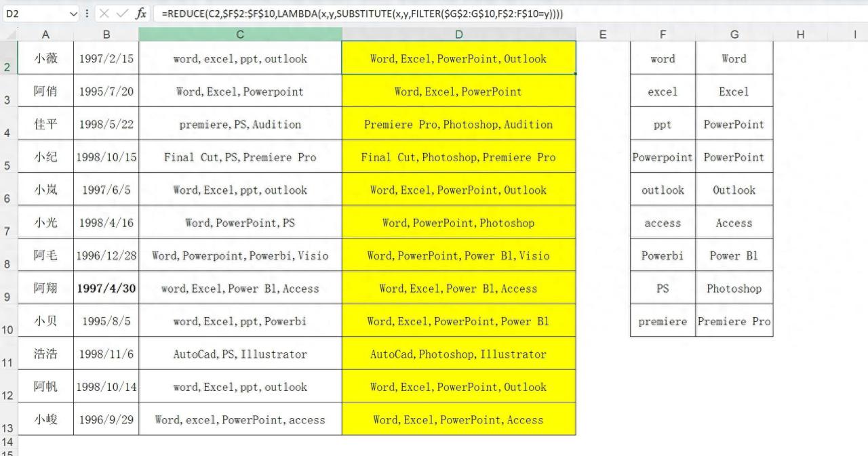Click lookup cell "ppt" in column F

[x=663, y=124]
